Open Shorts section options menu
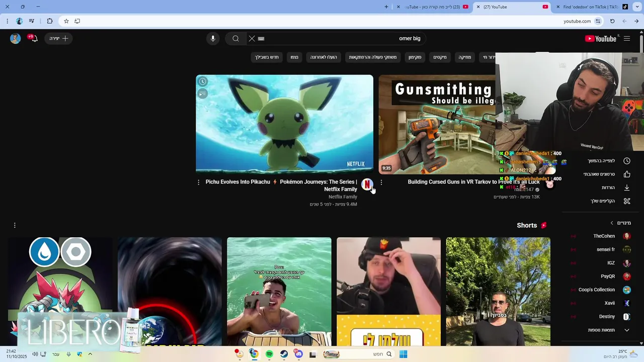The height and width of the screenshot is (362, 644). click(x=15, y=225)
